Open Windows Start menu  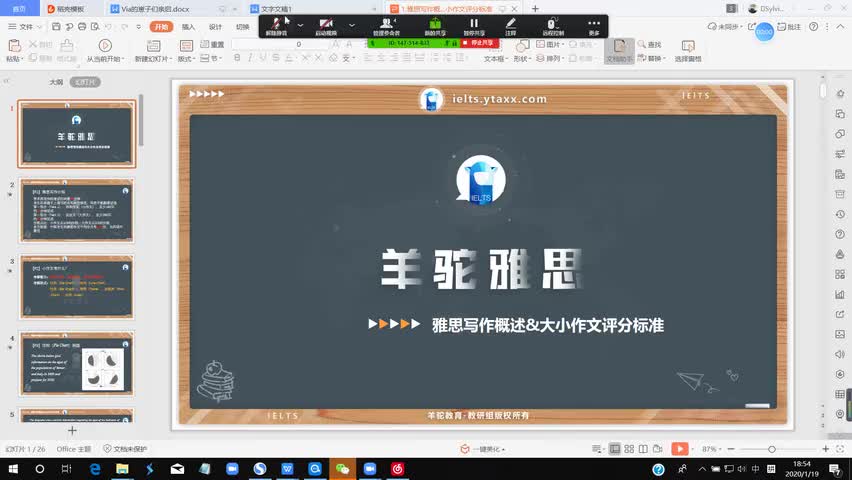coord(13,469)
